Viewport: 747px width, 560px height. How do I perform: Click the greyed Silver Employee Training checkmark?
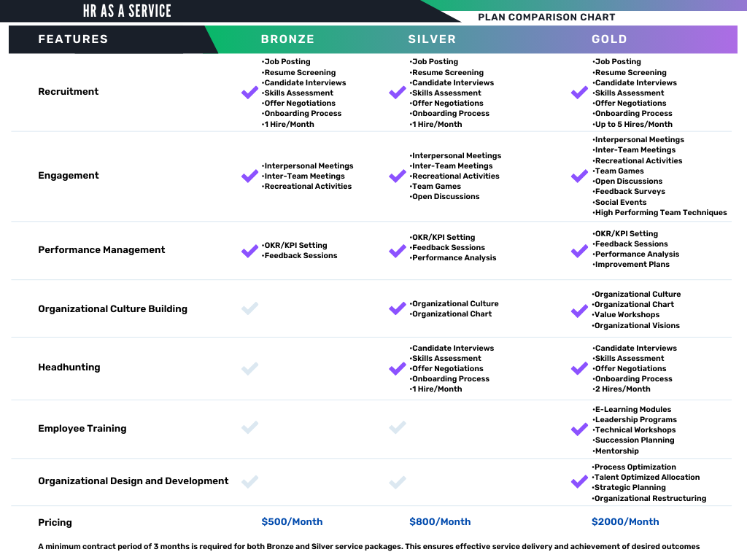coord(398,427)
